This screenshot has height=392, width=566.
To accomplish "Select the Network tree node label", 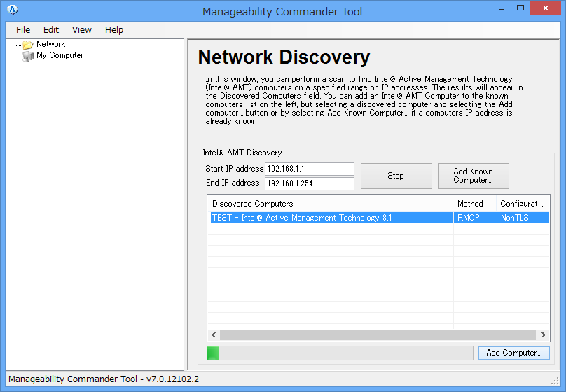I will pyautogui.click(x=51, y=44).
